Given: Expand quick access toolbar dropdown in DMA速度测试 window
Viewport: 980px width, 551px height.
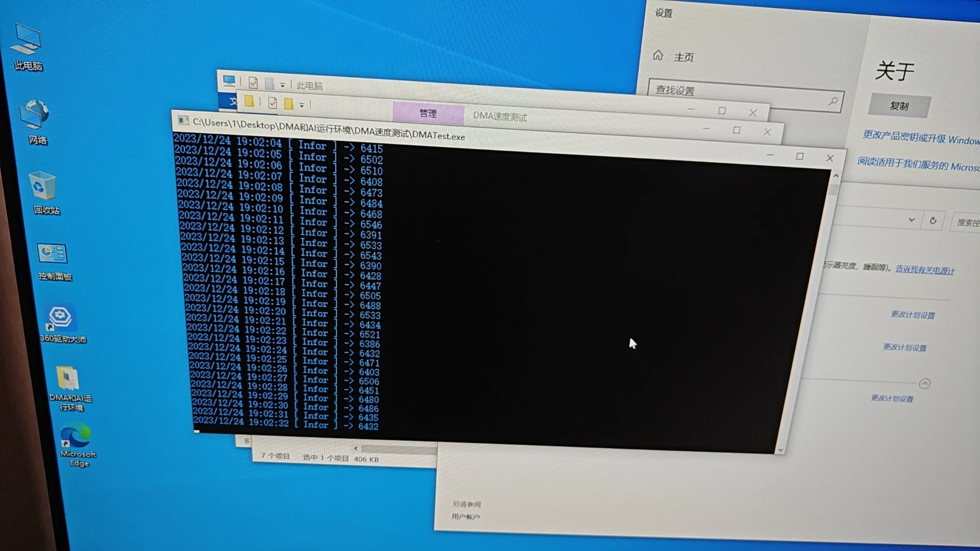Looking at the screenshot, I should [x=302, y=105].
